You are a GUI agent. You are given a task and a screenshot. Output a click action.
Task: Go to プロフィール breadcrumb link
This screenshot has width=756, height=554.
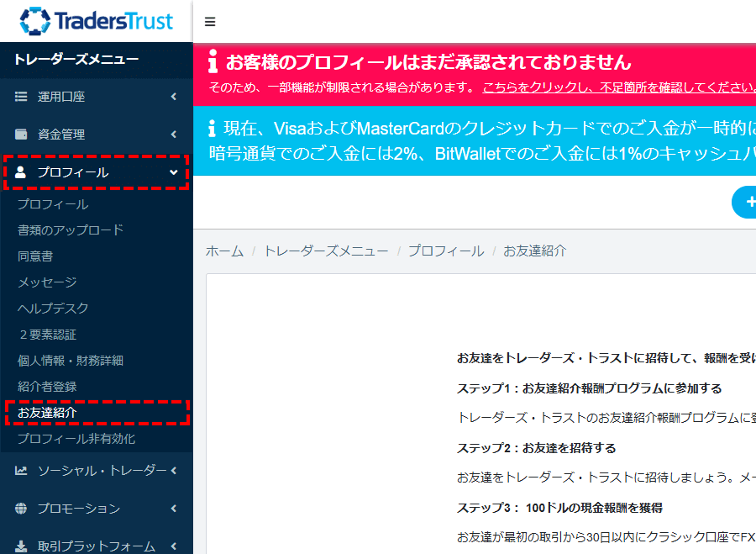[x=447, y=251]
